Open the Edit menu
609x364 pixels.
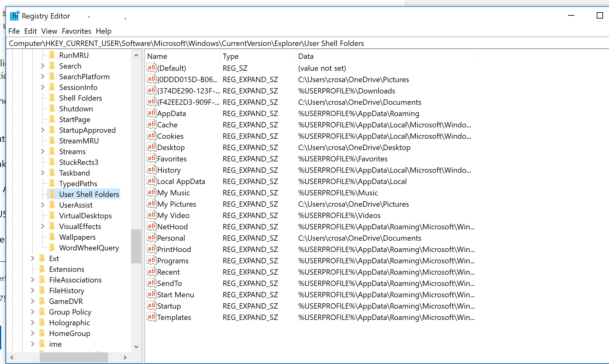(x=30, y=31)
